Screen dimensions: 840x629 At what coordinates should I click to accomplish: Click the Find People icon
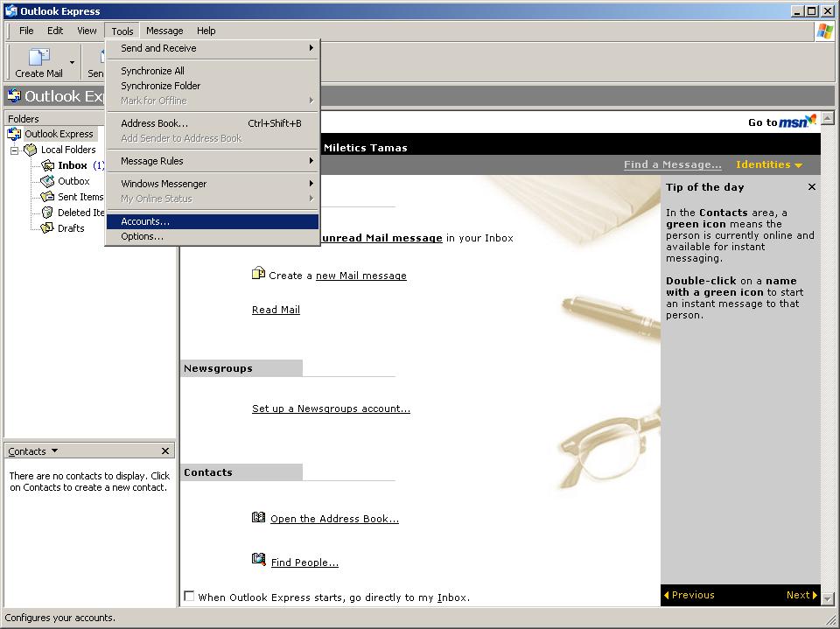[259, 559]
